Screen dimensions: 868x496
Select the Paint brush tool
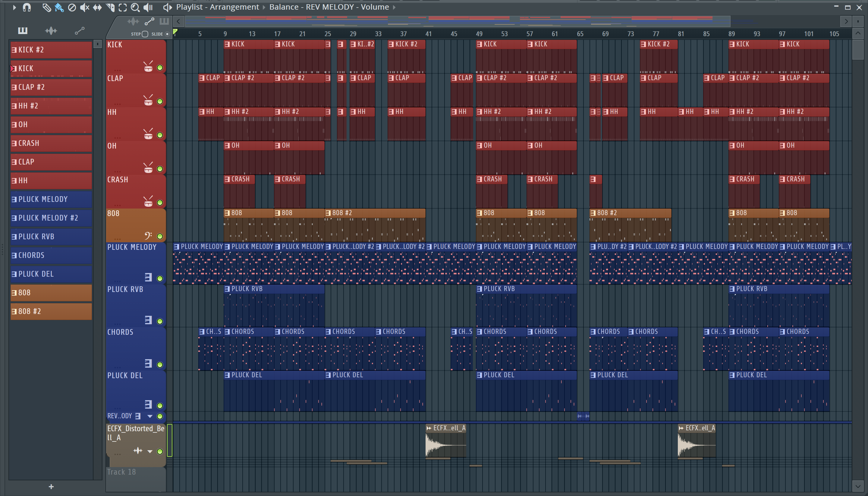point(59,7)
